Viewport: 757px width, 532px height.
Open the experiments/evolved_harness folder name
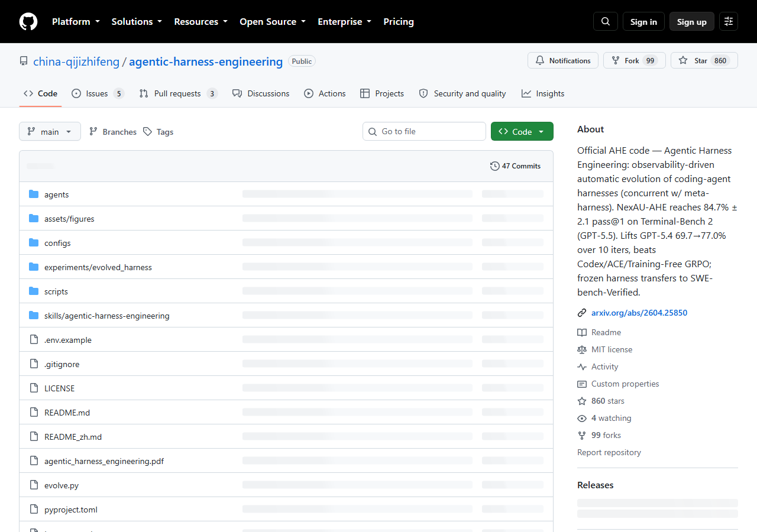(98, 267)
